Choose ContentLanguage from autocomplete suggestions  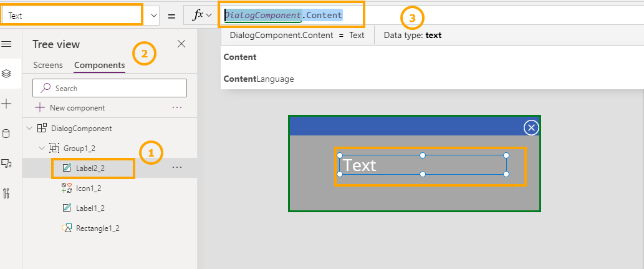(259, 79)
